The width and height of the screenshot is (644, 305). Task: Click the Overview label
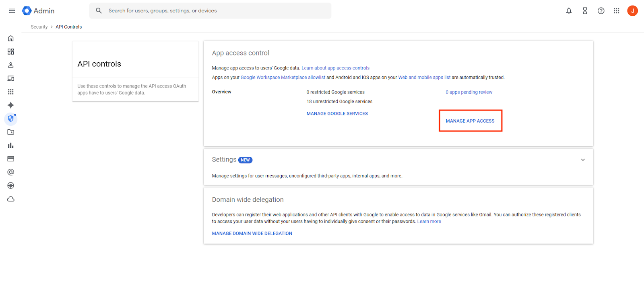(222, 92)
